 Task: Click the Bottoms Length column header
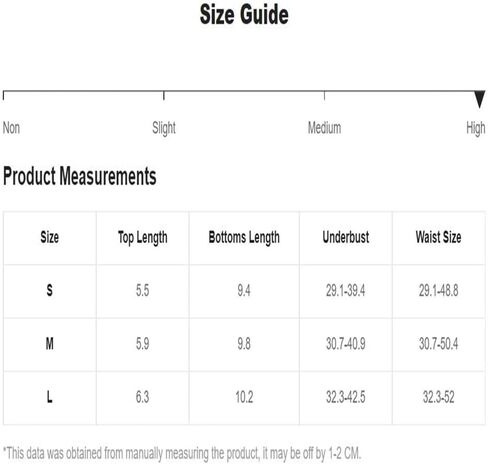(x=244, y=238)
